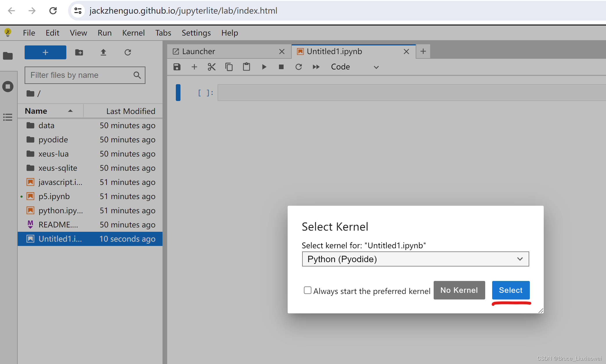Refresh the file browser listing

tap(128, 52)
